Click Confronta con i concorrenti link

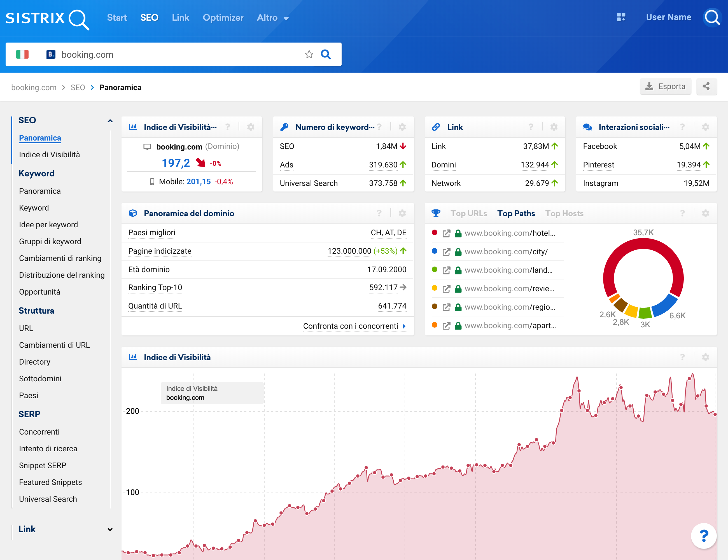[355, 326]
